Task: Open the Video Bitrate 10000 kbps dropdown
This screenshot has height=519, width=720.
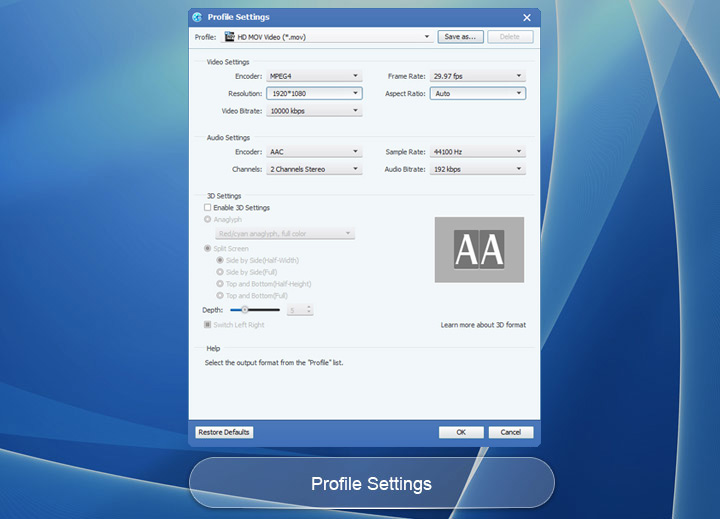Action: pos(314,111)
